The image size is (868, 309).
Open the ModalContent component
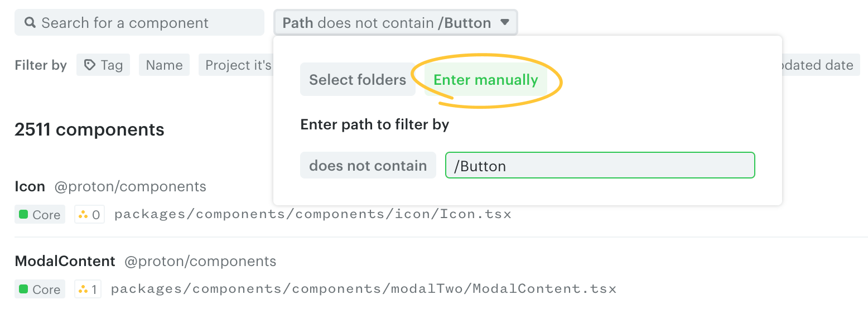click(x=65, y=261)
